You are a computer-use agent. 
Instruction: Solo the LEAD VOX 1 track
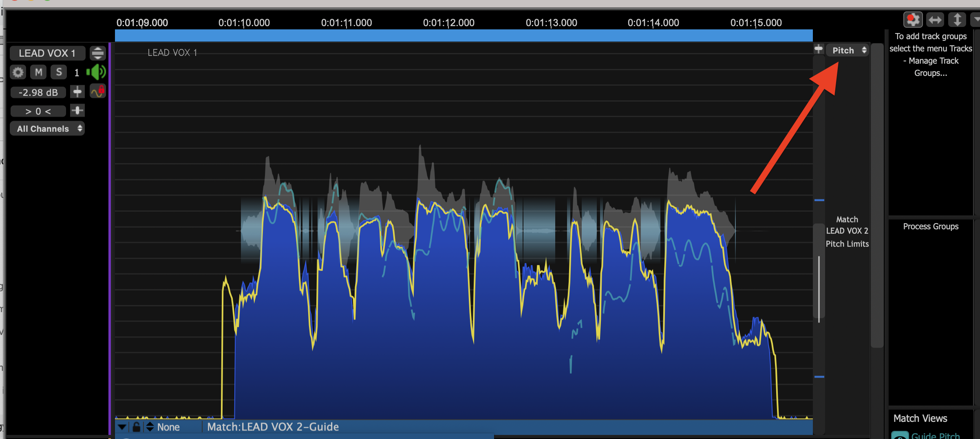coord(59,73)
